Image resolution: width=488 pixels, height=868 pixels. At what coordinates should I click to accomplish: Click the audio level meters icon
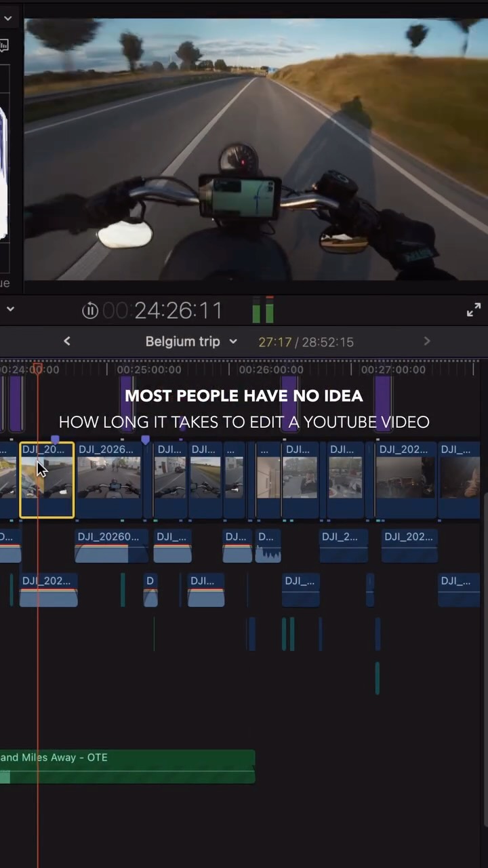pyautogui.click(x=263, y=309)
